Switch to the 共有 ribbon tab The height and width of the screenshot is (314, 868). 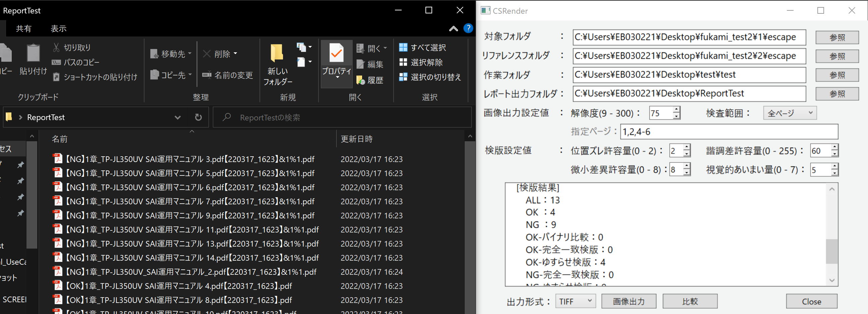coord(23,28)
